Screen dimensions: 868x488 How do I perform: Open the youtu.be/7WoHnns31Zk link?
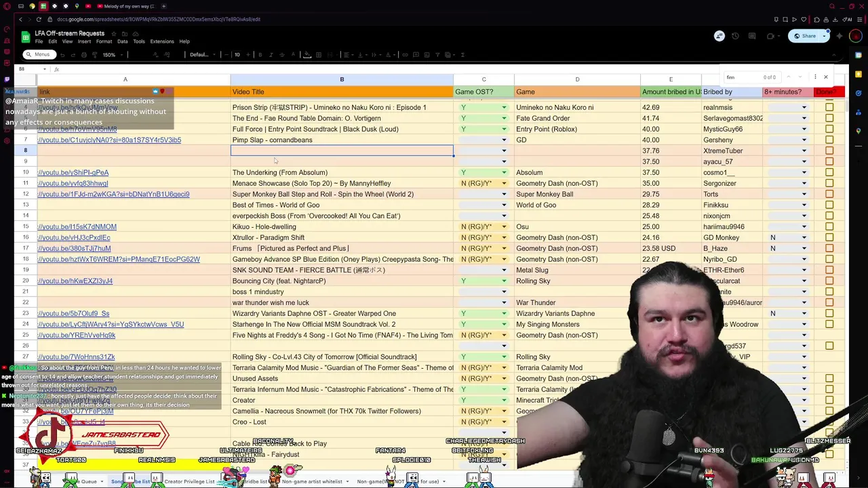click(x=77, y=357)
